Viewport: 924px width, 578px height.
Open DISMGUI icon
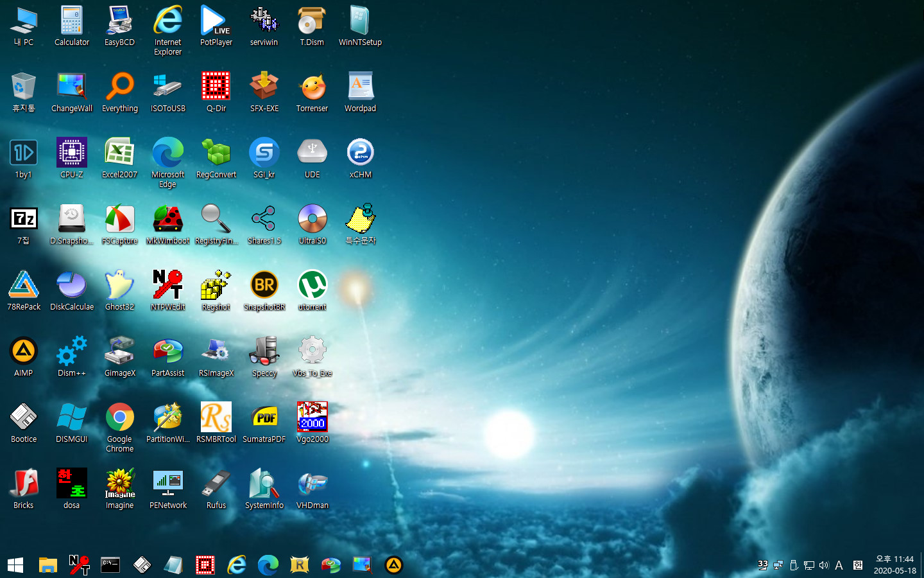point(72,423)
